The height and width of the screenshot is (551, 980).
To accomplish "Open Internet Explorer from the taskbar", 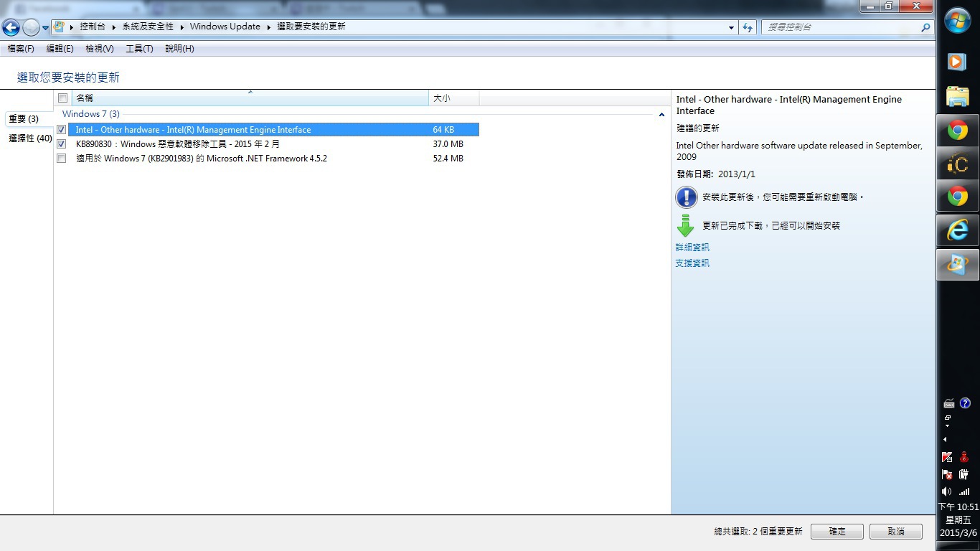I will (958, 230).
